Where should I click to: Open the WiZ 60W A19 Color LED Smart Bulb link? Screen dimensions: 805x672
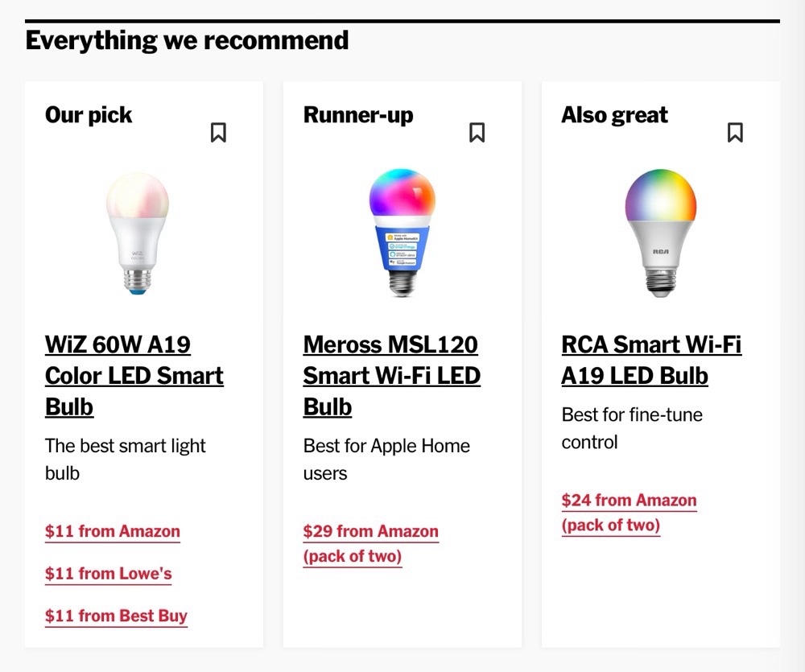pyautogui.click(x=134, y=376)
